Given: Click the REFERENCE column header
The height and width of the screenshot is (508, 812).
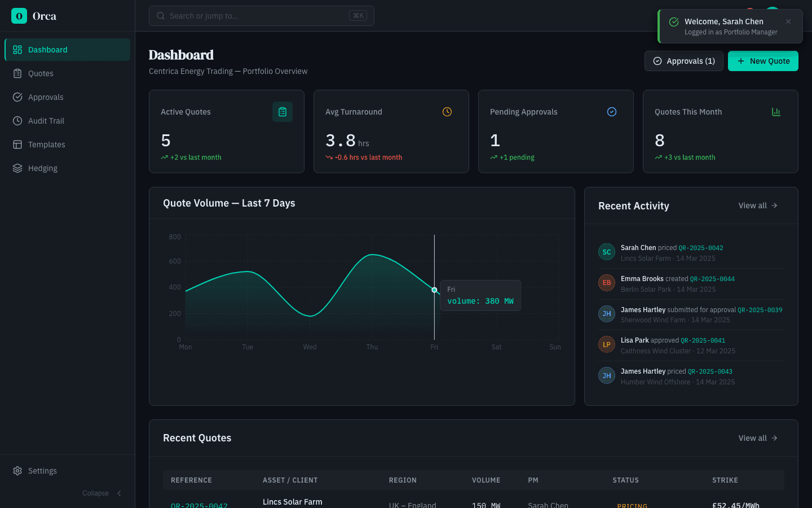Looking at the screenshot, I should (x=191, y=480).
